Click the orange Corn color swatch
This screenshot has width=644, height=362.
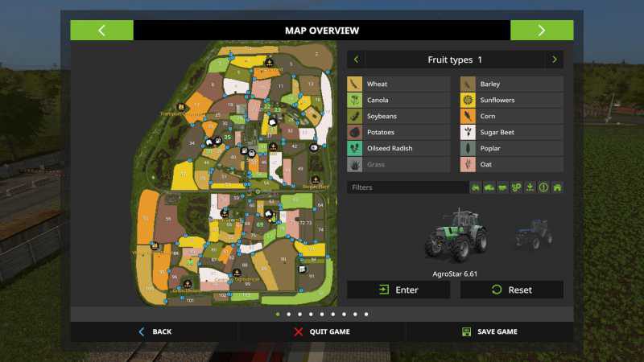468,116
